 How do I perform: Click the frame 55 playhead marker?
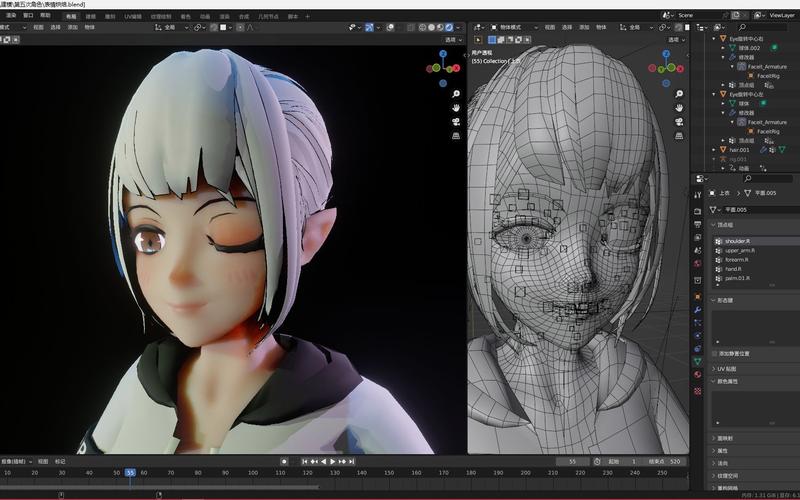point(131,472)
